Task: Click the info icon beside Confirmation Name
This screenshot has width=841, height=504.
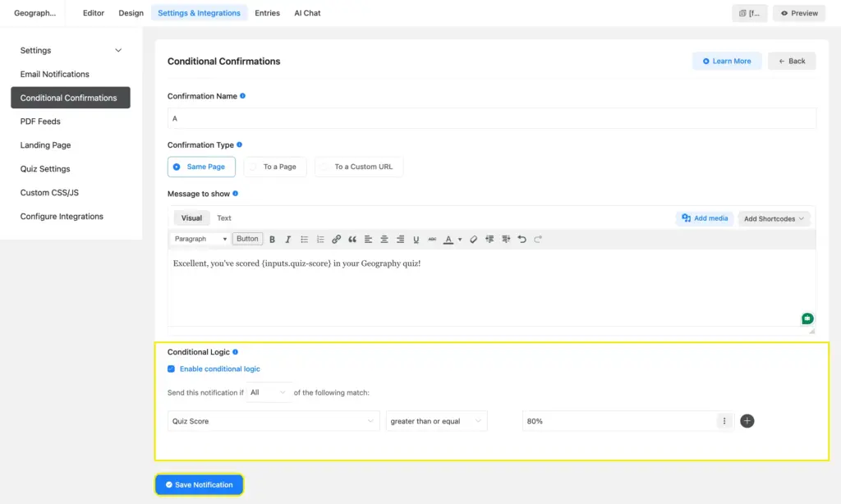Action: click(242, 96)
